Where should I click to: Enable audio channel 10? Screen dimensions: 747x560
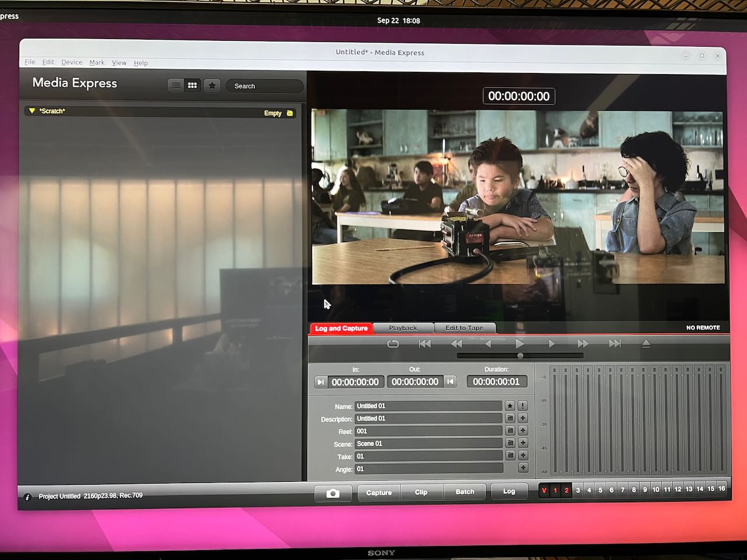[x=656, y=489]
